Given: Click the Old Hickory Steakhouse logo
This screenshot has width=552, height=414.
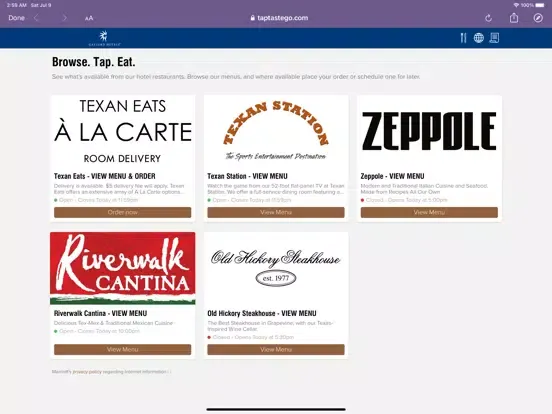Looking at the screenshot, I should click(x=276, y=268).
